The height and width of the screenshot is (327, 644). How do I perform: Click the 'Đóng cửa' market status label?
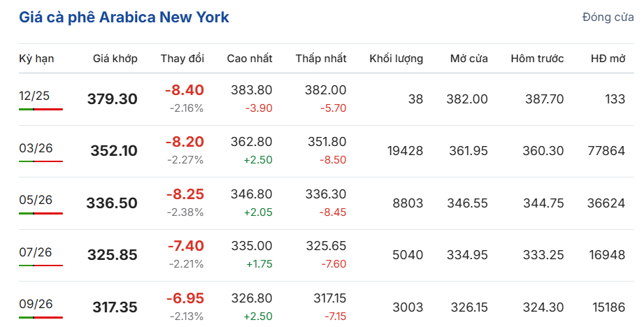pos(608,17)
